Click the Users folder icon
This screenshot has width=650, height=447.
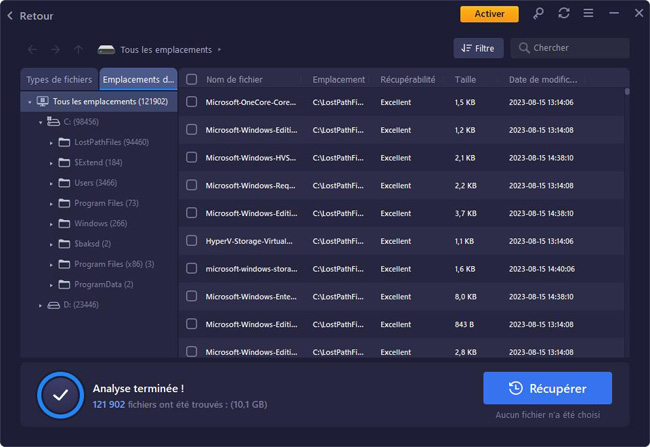tap(64, 183)
